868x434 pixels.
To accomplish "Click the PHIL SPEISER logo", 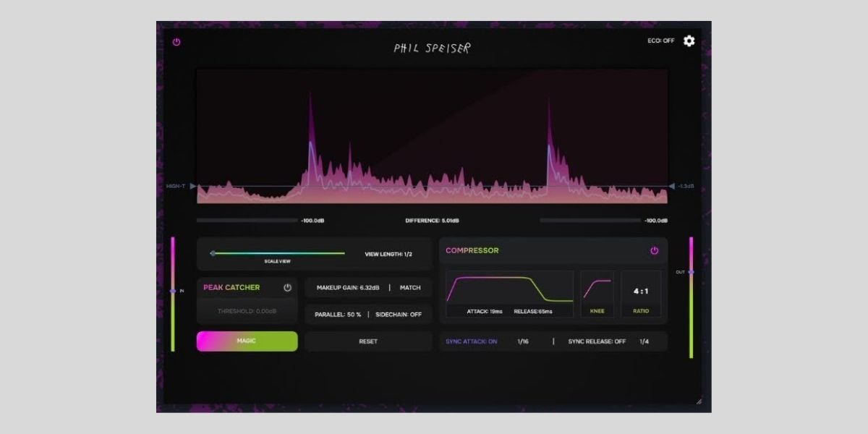I will 433,48.
